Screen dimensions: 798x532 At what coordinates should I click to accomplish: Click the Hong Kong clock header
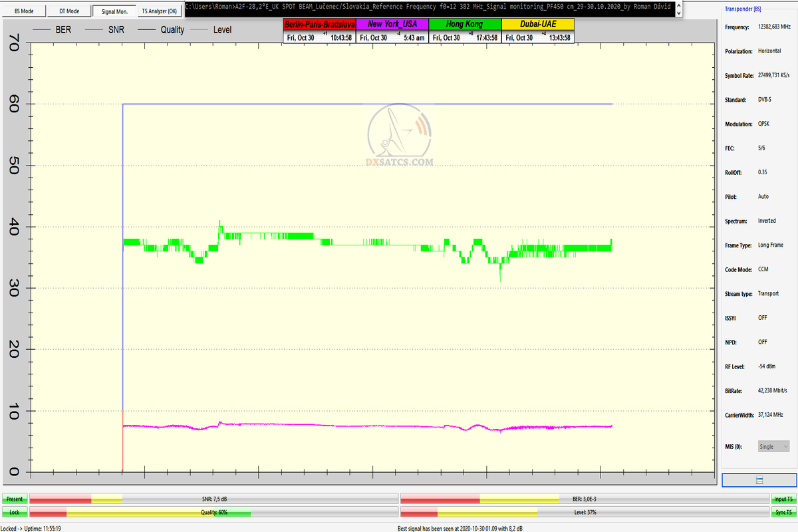coord(465,24)
